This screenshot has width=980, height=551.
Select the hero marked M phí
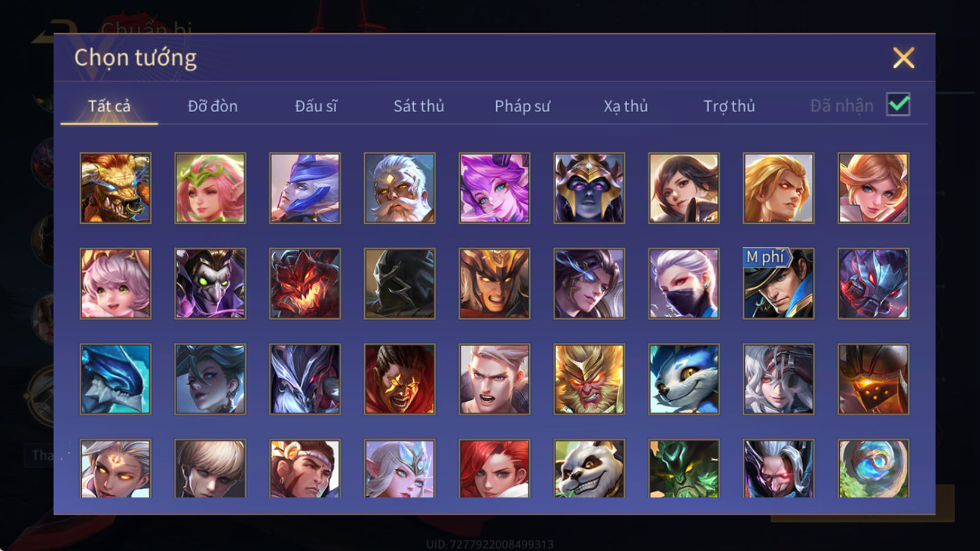pyautogui.click(x=778, y=283)
